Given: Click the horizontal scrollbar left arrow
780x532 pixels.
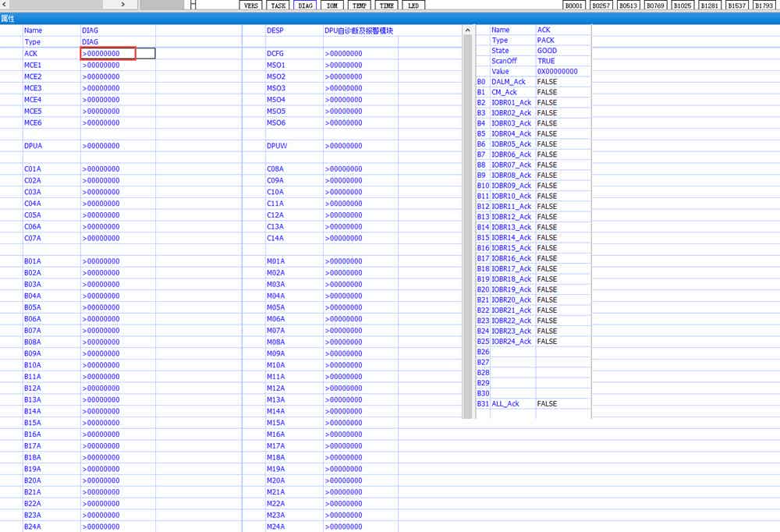Looking at the screenshot, I should [x=5, y=5].
